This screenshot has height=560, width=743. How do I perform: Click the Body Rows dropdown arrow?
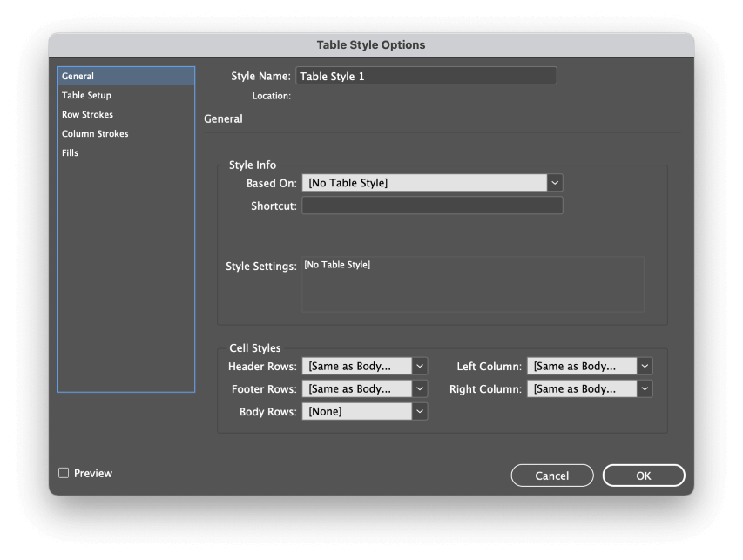point(420,411)
